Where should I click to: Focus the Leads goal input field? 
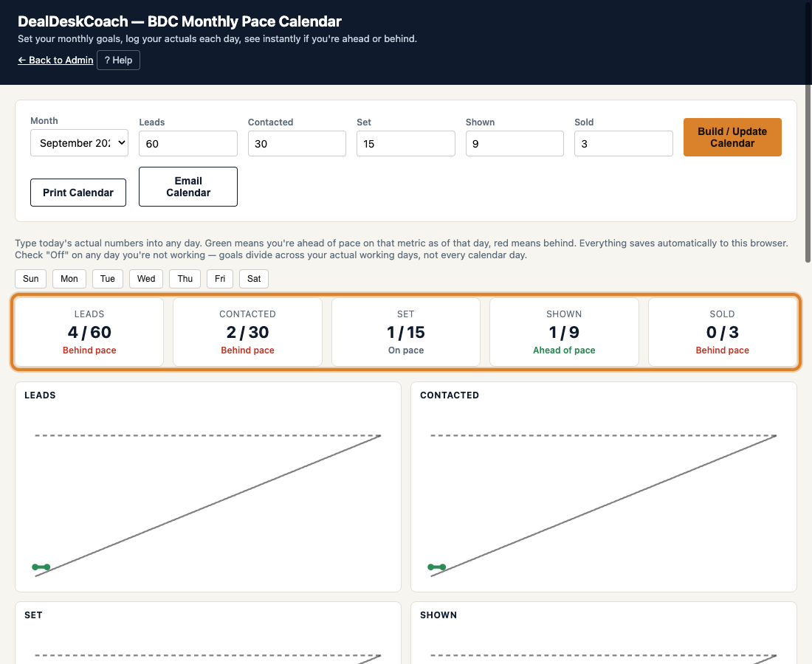[188, 143]
